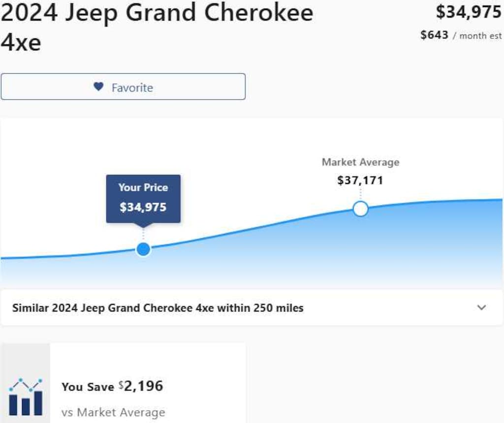This screenshot has width=504, height=423.
Task: Click the Your Price marker dot on the chart
Action: (143, 249)
